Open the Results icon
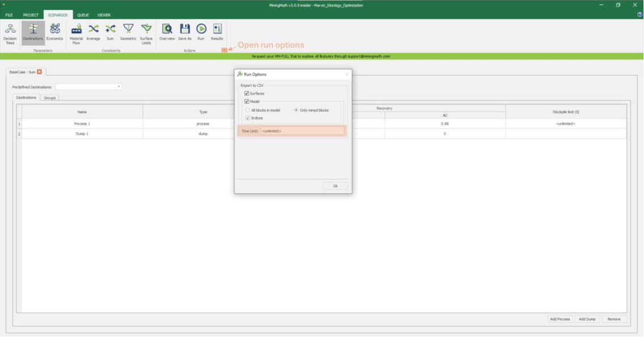 (217, 32)
